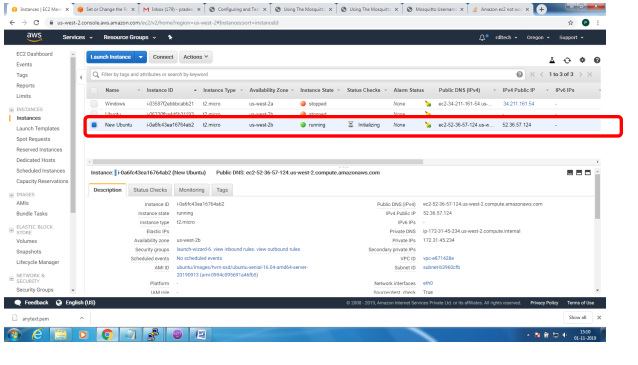Open table settings gear icon
638x365 pixels.
tap(582, 60)
